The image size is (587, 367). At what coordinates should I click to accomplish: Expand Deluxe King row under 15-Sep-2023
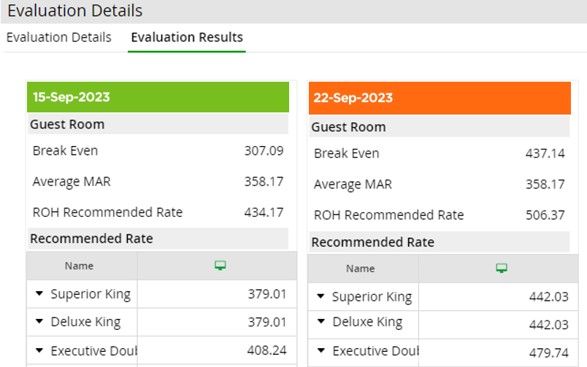click(39, 321)
